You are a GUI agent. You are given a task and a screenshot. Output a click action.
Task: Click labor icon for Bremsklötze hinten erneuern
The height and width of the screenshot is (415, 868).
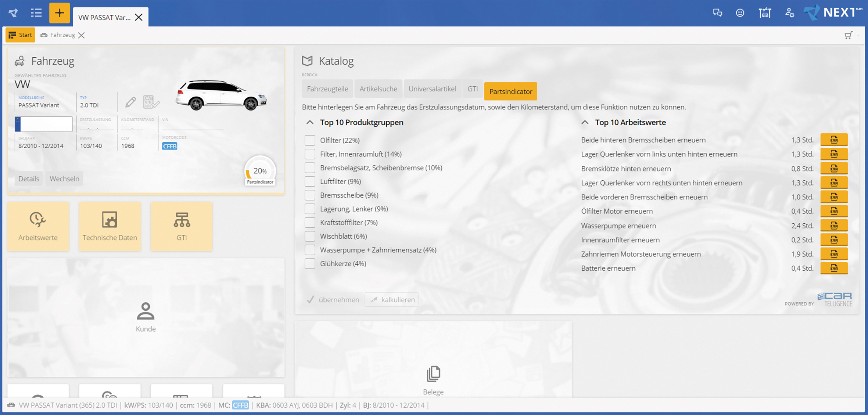(834, 169)
